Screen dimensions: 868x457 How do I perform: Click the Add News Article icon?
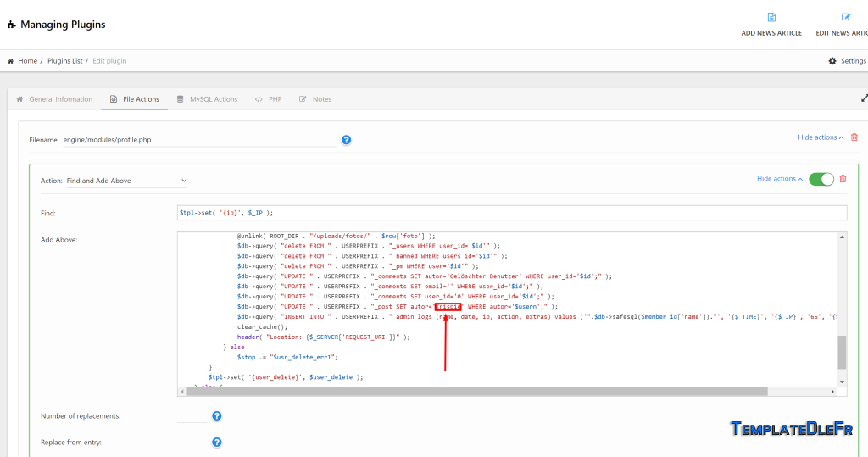tap(771, 17)
